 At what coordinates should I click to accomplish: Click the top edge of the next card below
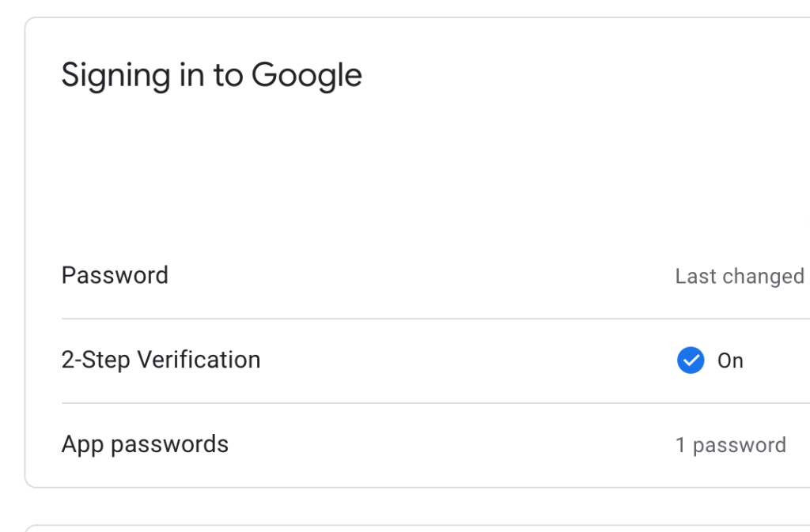[x=396, y=525]
